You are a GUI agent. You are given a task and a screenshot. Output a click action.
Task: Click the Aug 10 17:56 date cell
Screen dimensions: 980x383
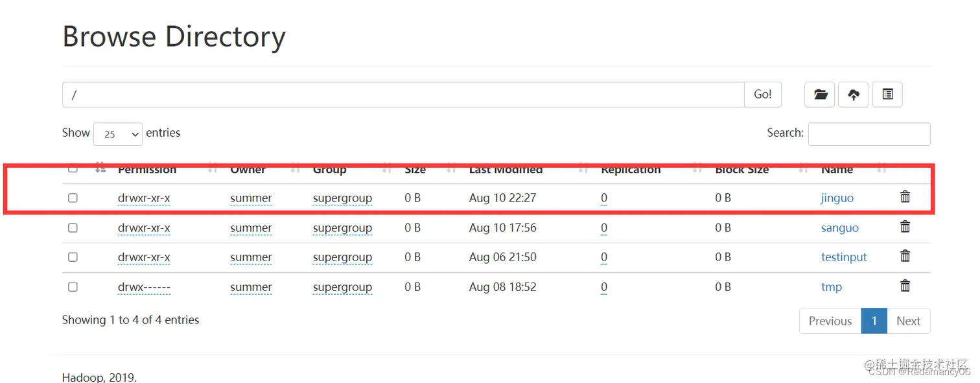click(502, 227)
